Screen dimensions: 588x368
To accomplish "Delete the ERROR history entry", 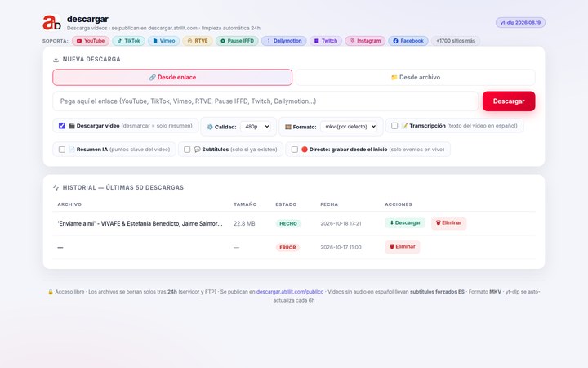I will click(x=403, y=247).
